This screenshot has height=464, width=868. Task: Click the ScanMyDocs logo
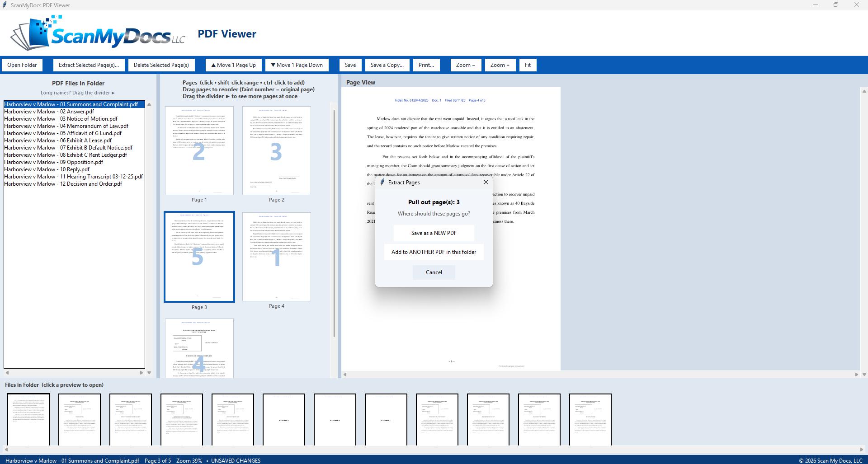point(98,33)
